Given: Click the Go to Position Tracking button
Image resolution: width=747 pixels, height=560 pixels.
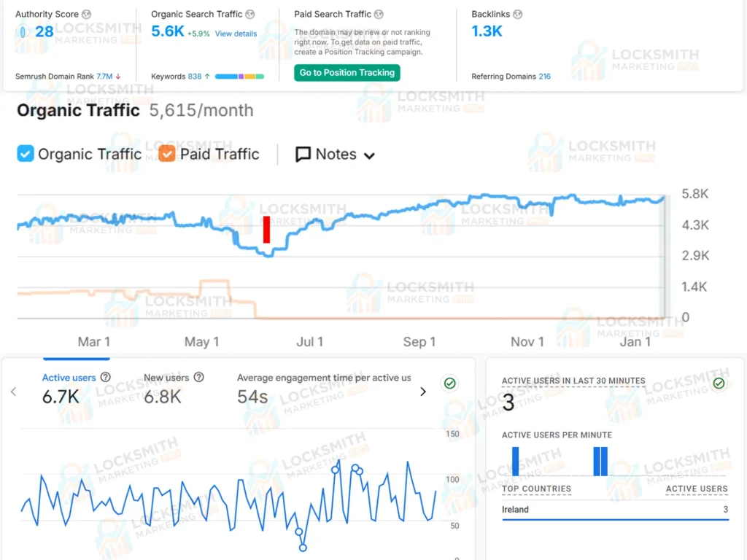Looking at the screenshot, I should (x=347, y=72).
